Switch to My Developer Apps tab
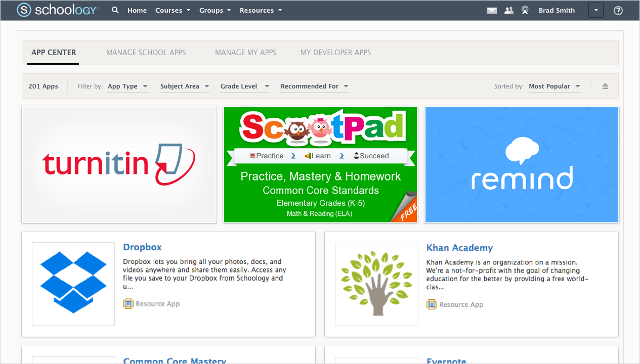The width and height of the screenshot is (640, 364). pos(336,53)
